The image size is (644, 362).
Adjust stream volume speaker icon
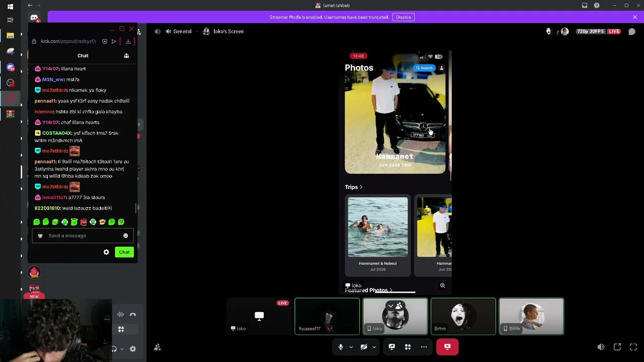(601, 347)
